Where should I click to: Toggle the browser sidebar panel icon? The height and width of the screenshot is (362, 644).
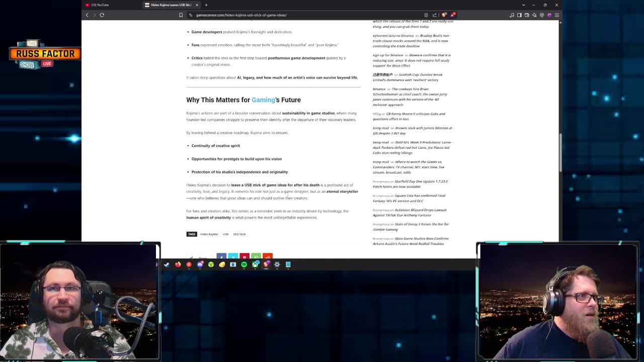pos(519,15)
